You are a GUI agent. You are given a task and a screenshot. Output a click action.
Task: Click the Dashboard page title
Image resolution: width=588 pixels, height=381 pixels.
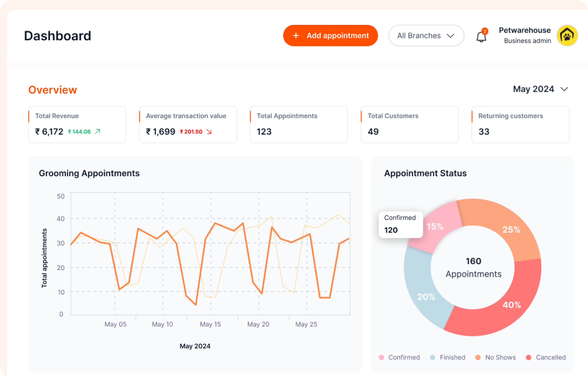point(57,36)
